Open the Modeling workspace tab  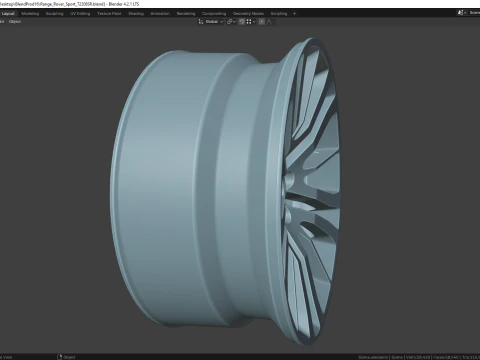(30, 14)
